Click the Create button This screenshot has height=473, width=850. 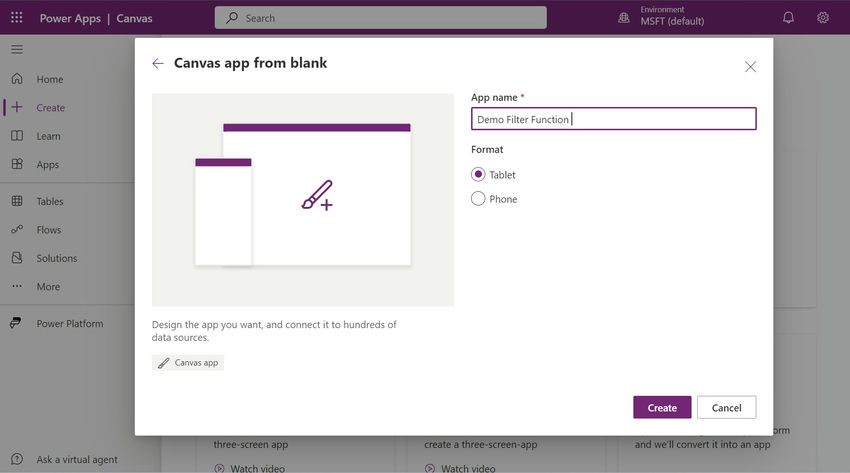[662, 407]
